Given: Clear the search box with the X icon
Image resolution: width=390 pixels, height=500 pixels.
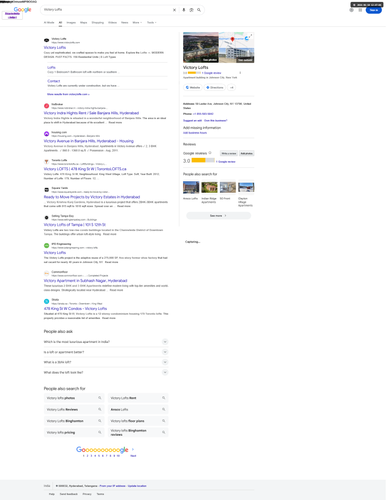Looking at the screenshot, I should 174,10.
